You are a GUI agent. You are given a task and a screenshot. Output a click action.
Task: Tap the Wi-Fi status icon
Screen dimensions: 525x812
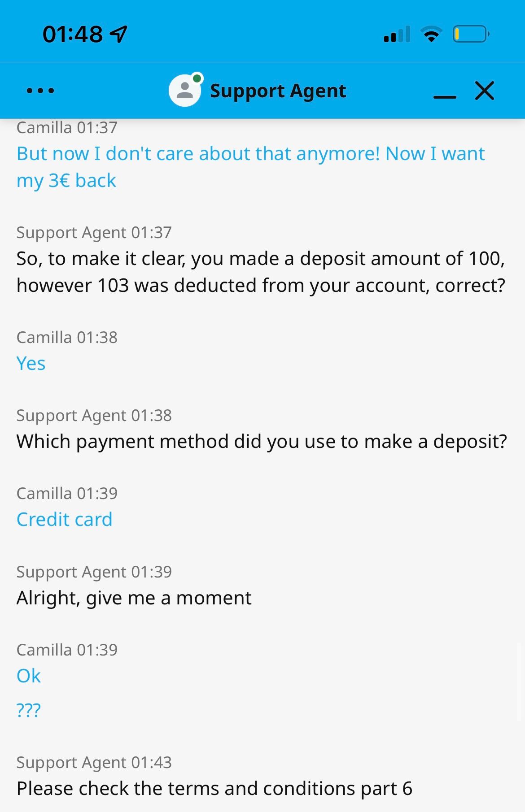coord(431,34)
